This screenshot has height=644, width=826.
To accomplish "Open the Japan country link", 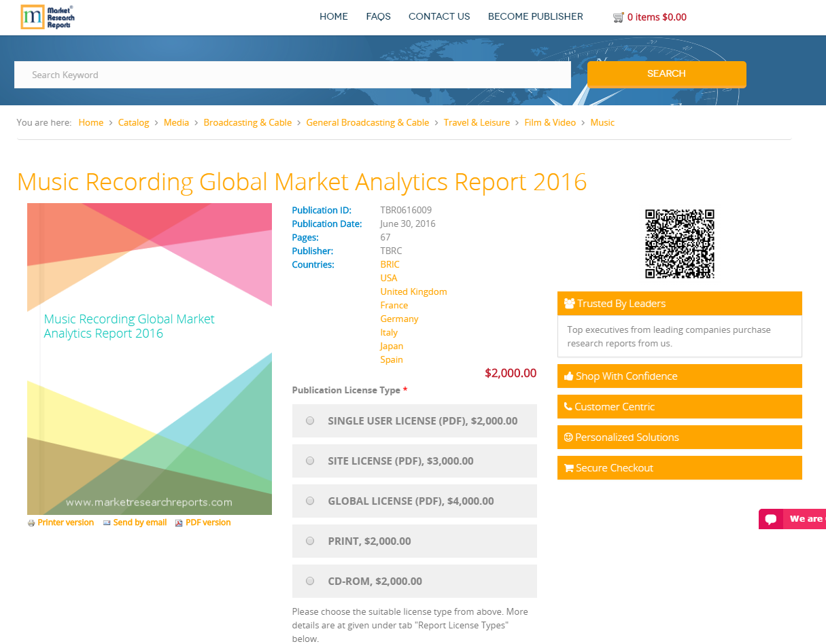I will (392, 346).
